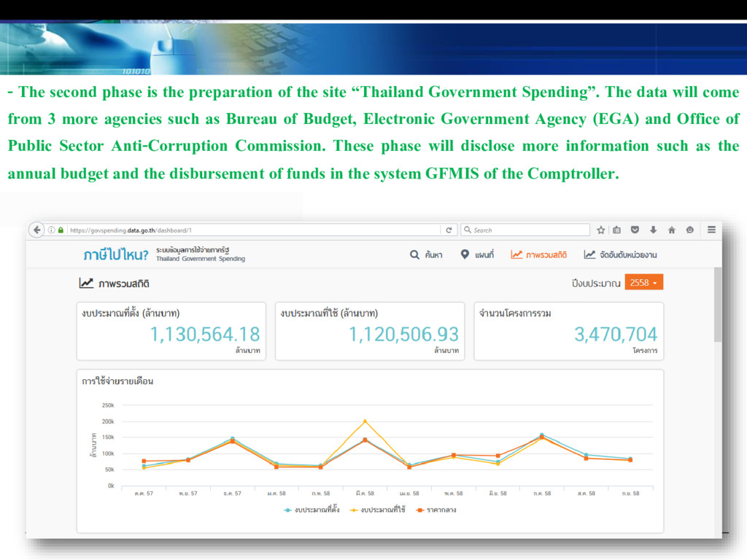Screen dimensions: 747x560
Task: Click the 3,470,704 project count value
Action: (616, 334)
